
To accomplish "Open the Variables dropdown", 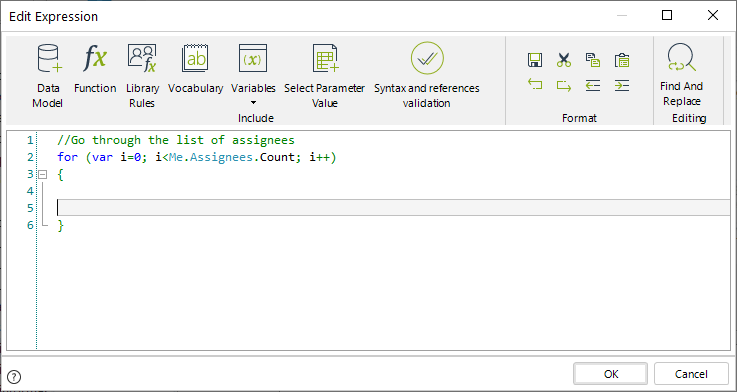I will click(x=253, y=75).
